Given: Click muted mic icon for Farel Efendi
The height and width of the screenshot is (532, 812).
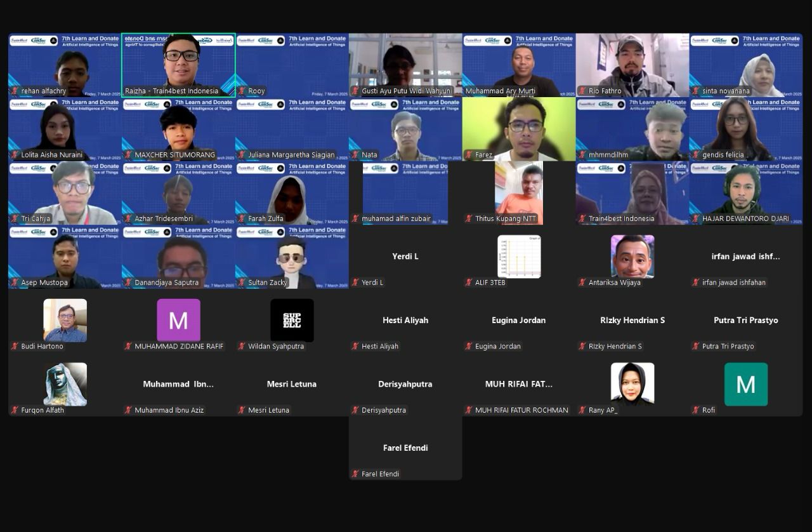Looking at the screenshot, I should [x=355, y=474].
